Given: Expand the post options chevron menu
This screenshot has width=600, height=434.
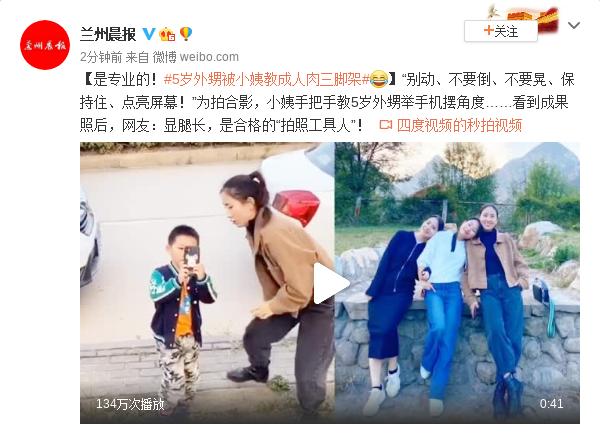Looking at the screenshot, I should 574,26.
